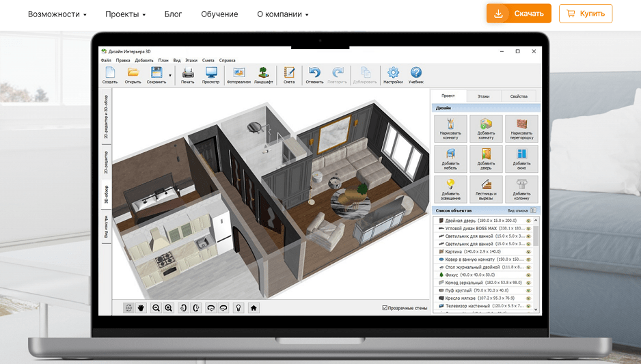Toggle visibility of Фикус object
This screenshot has height=364, width=641.
pos(528,275)
